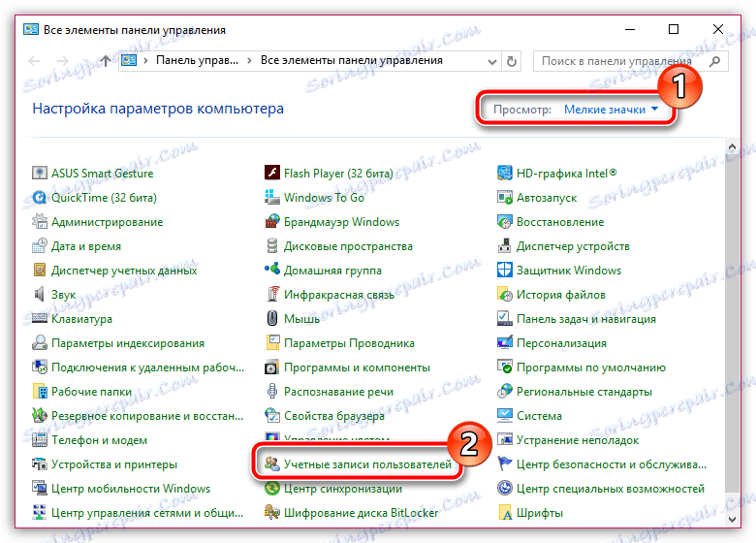The height and width of the screenshot is (543, 756).
Task: Open the QuickTime (32 бита) icon
Action: (x=39, y=197)
